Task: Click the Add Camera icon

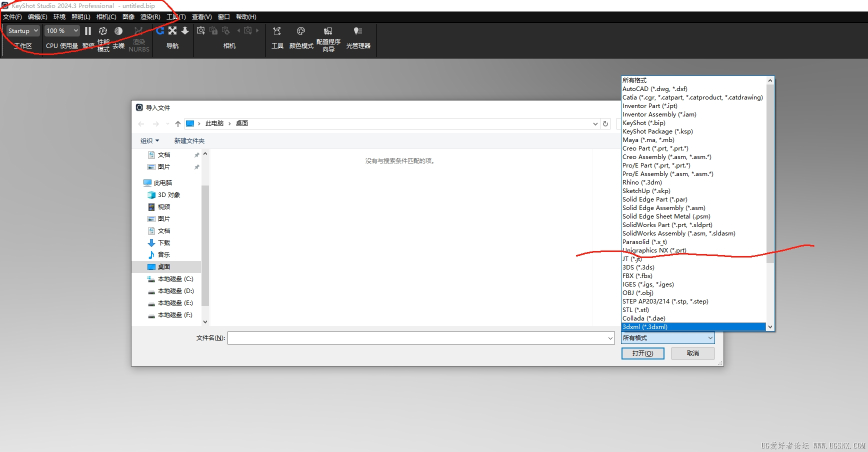Action: 201,31
